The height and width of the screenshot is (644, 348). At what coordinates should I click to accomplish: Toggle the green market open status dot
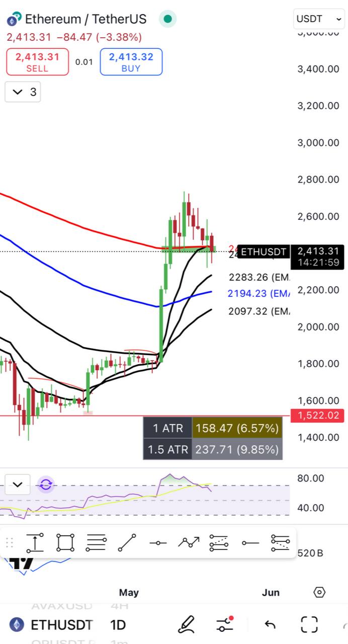[x=168, y=19]
